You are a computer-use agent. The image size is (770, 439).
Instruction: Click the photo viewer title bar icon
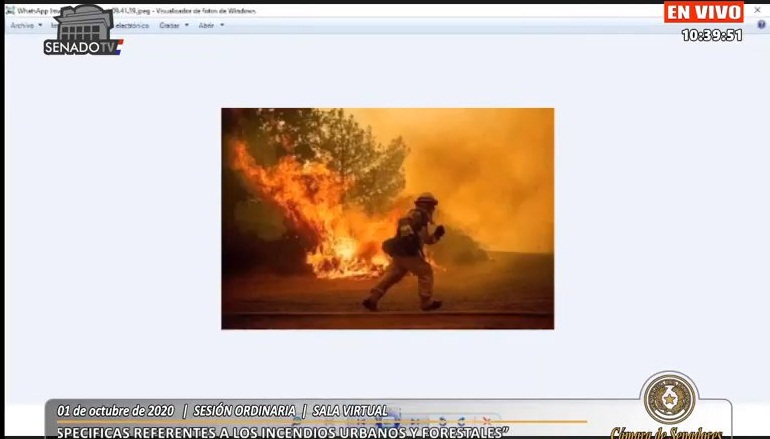click(10, 10)
